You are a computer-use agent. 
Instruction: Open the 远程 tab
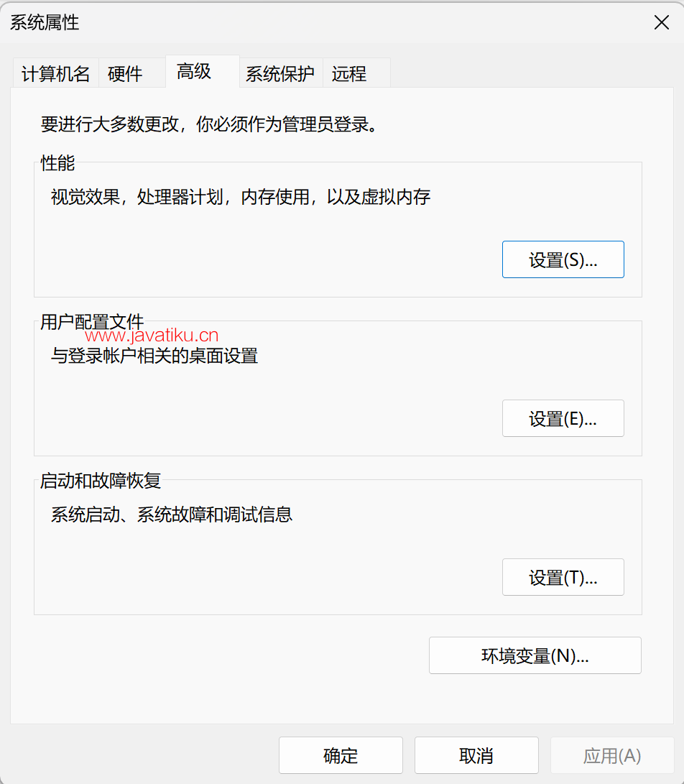[356, 73]
